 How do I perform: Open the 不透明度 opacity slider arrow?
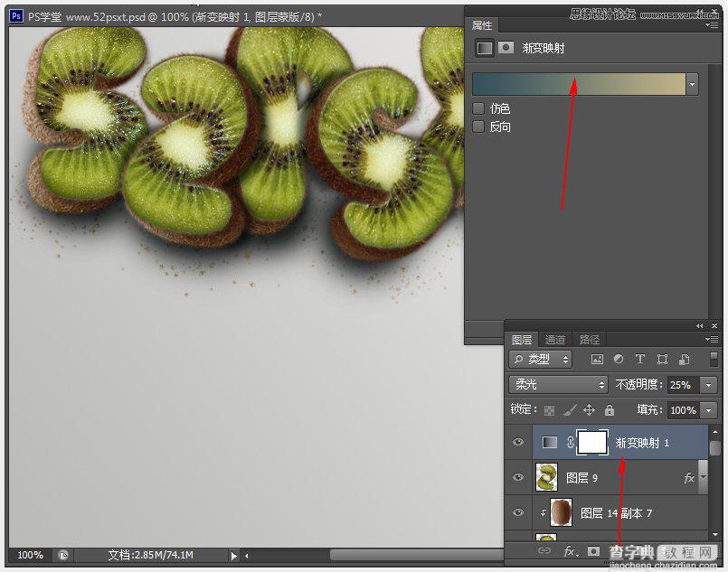(x=708, y=385)
